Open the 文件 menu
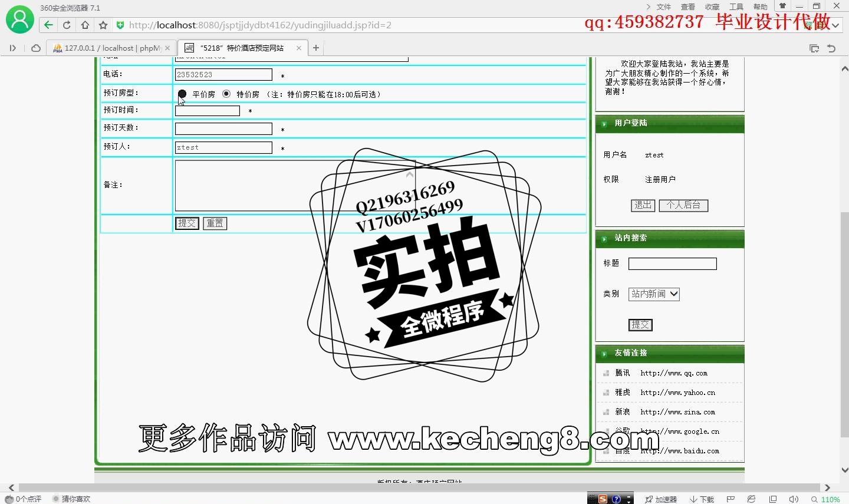Screen dimensions: 849x504 click(x=664, y=7)
